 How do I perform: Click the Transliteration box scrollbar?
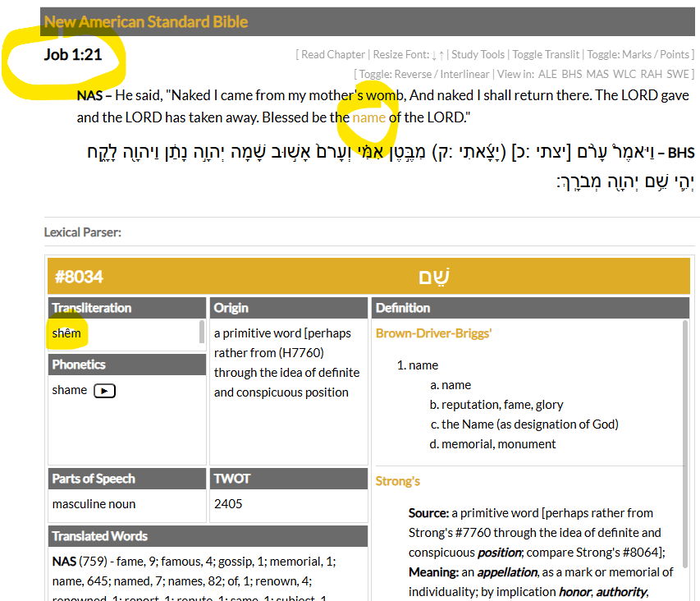click(202, 333)
